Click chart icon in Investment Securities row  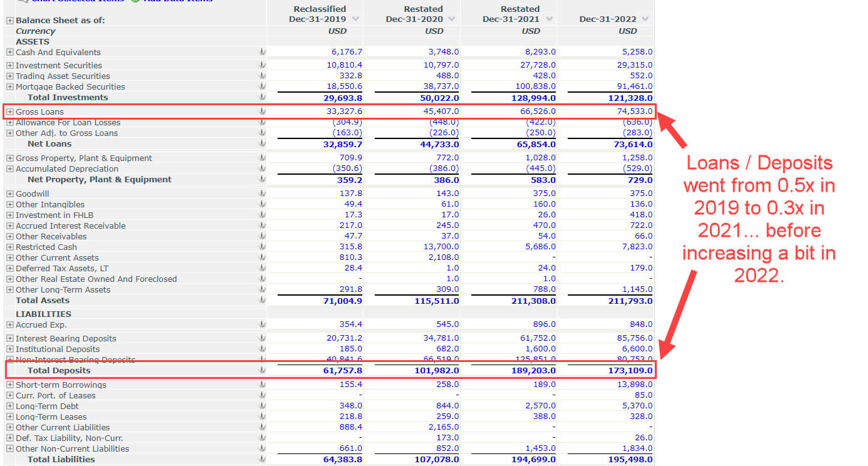pyautogui.click(x=262, y=65)
